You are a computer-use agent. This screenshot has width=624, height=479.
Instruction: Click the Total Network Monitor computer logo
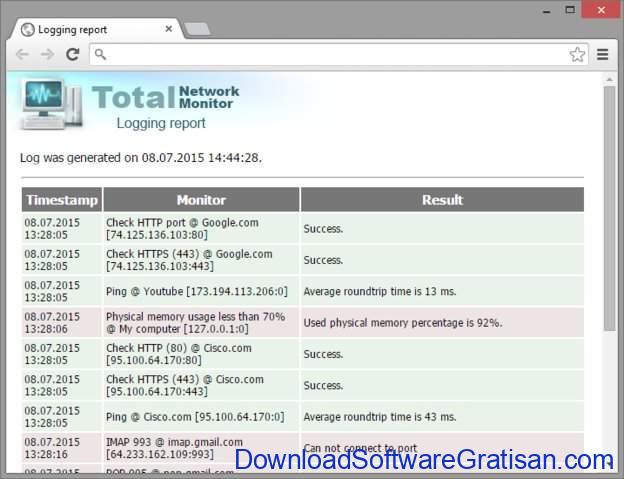(x=52, y=104)
